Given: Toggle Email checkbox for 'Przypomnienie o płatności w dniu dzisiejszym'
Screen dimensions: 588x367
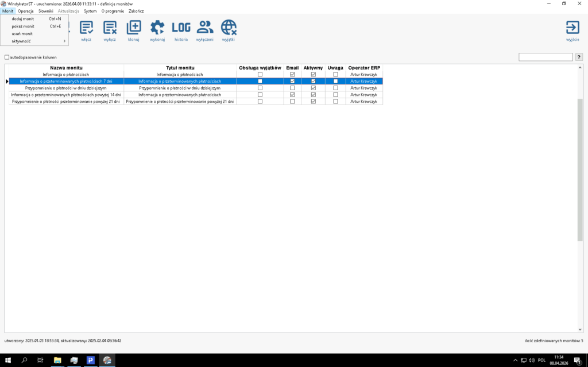Looking at the screenshot, I should tap(292, 88).
